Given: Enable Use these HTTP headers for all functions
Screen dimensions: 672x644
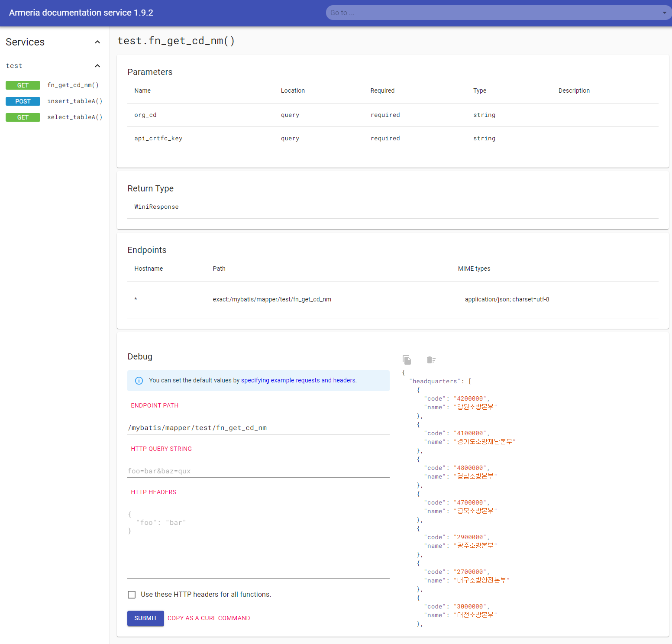Looking at the screenshot, I should pos(132,595).
